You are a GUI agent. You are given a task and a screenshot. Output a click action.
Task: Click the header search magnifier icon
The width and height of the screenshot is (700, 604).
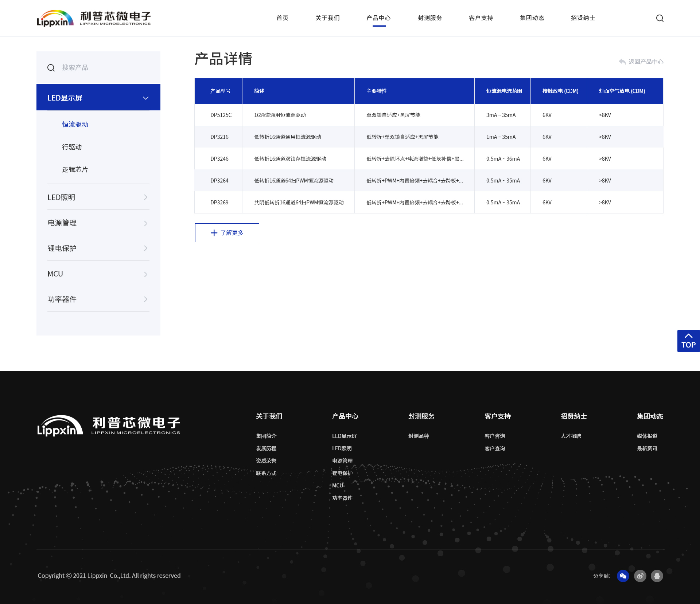pyautogui.click(x=660, y=18)
